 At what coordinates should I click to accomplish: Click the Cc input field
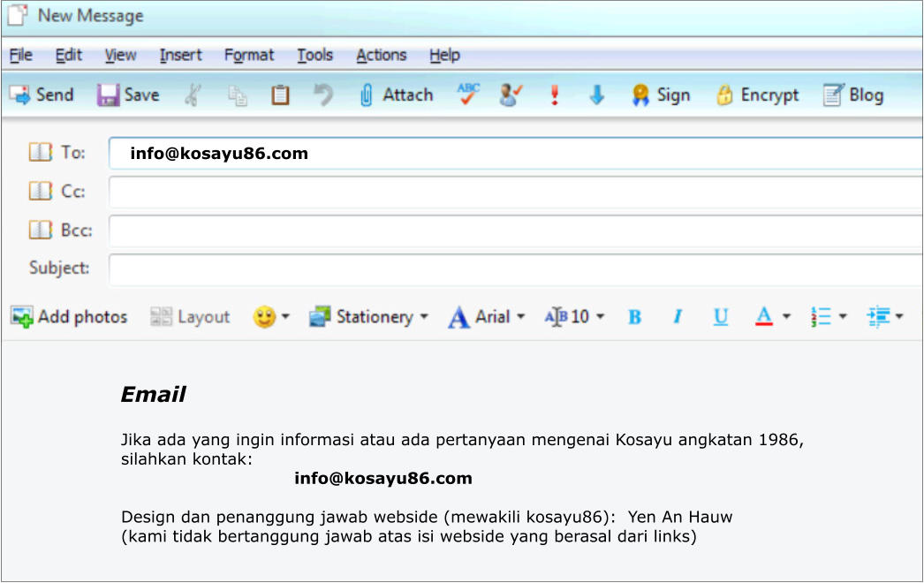(516, 192)
